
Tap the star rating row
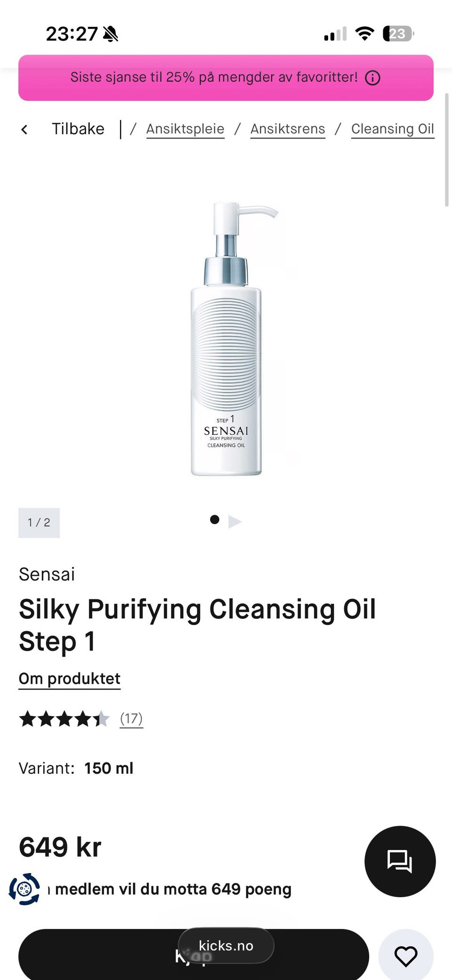tap(64, 719)
